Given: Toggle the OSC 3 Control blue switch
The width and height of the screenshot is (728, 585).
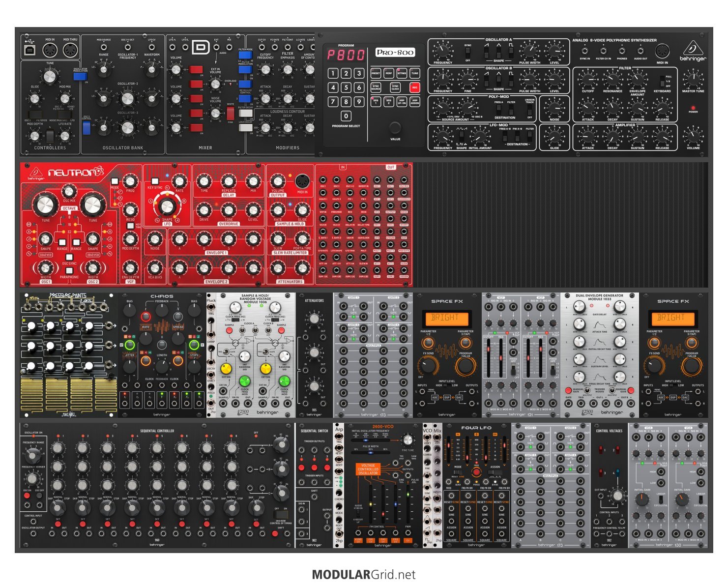Looking at the screenshot, I should tap(87, 128).
